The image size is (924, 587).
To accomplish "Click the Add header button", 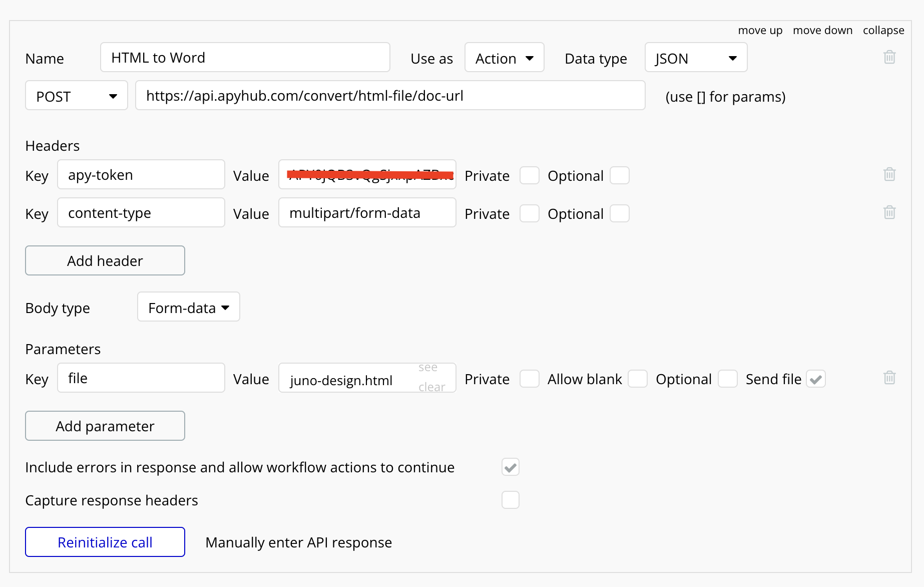I will click(105, 260).
